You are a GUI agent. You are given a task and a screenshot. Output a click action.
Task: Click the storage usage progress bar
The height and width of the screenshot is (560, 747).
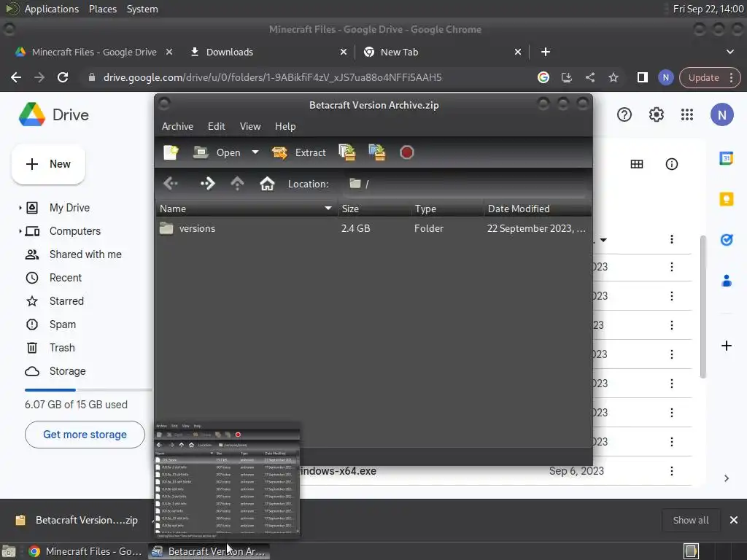88,390
